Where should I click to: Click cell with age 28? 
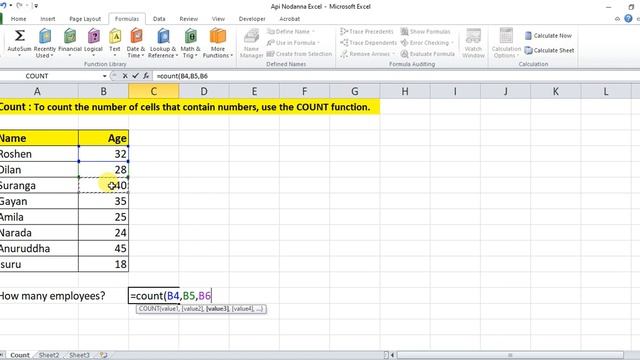(103, 169)
